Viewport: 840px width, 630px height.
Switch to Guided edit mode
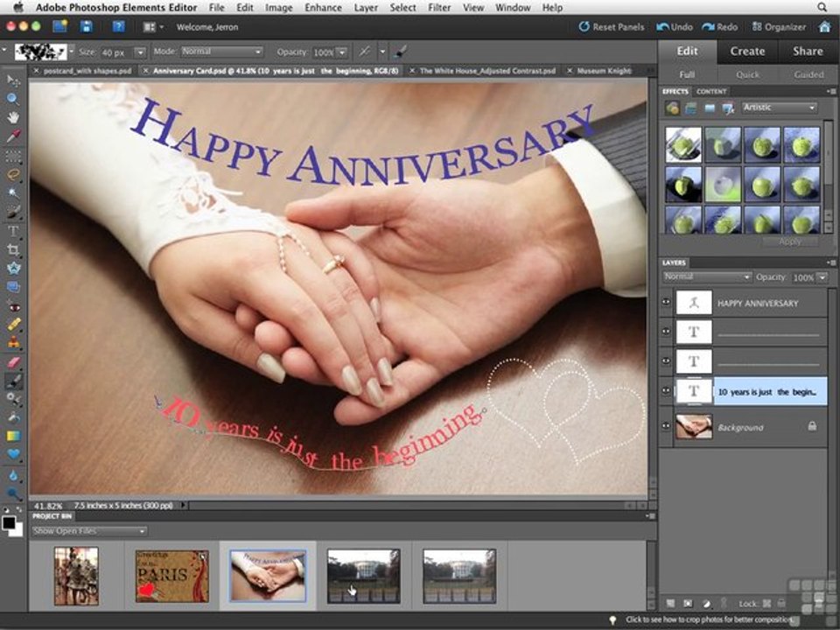pos(808,74)
